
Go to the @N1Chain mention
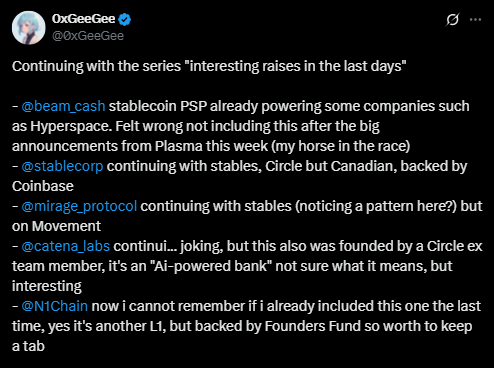click(x=55, y=306)
